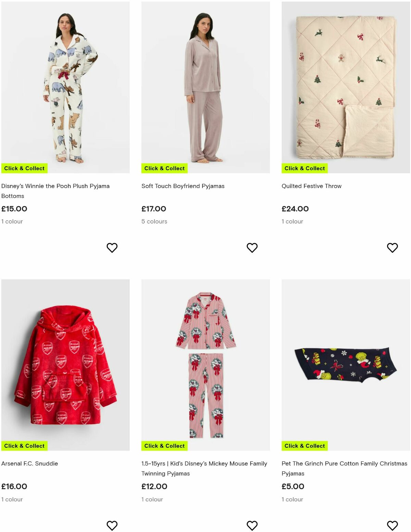
Task: Open the 5 colours option for Boyfriend Pyjamas
Action: 154,221
